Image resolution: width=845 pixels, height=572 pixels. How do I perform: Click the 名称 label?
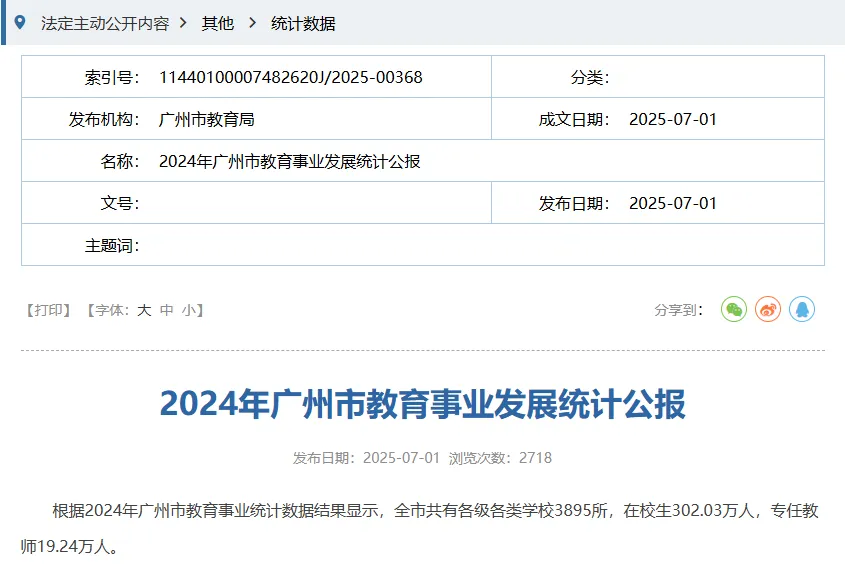(120, 161)
